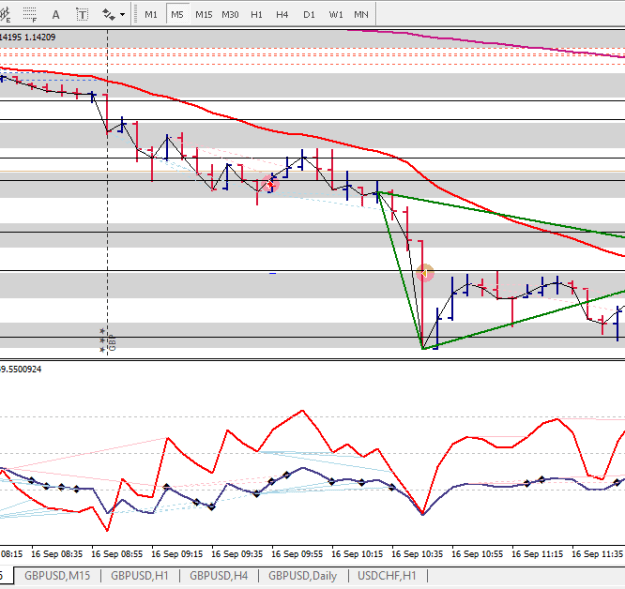This screenshot has width=625, height=589.
Task: Switch chart to M15 timeframe
Action: point(203,15)
